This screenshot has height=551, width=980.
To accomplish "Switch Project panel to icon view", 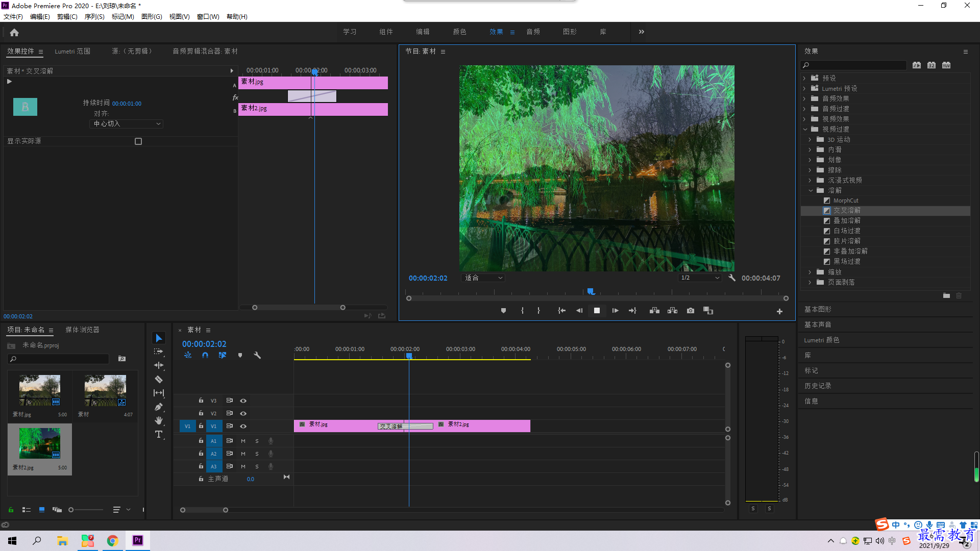I will pyautogui.click(x=42, y=510).
